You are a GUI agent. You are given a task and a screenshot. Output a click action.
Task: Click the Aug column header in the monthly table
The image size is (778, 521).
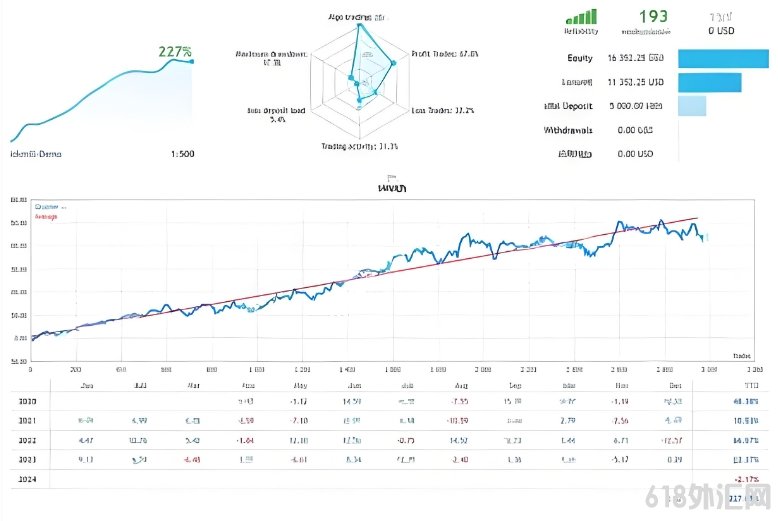pyautogui.click(x=461, y=386)
